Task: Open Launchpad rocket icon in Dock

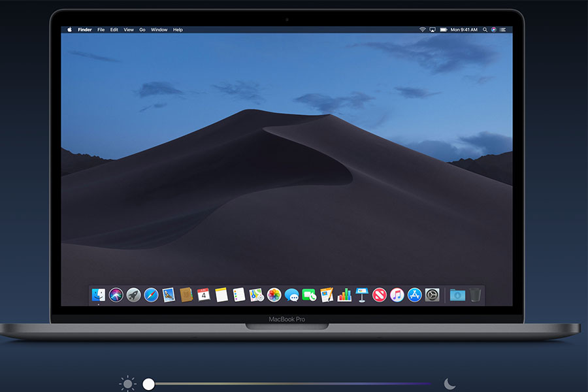Action: coord(133,295)
